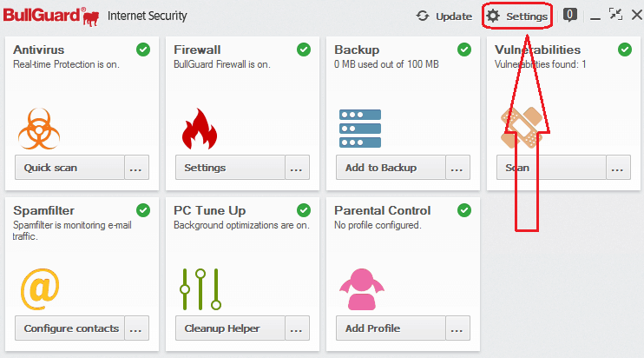Click the Backup server stack icon

point(360,129)
